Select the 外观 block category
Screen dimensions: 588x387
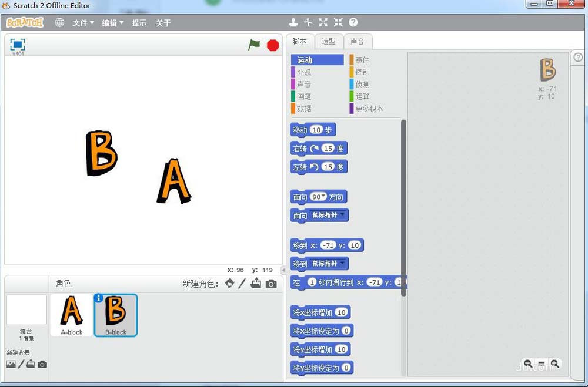(304, 72)
